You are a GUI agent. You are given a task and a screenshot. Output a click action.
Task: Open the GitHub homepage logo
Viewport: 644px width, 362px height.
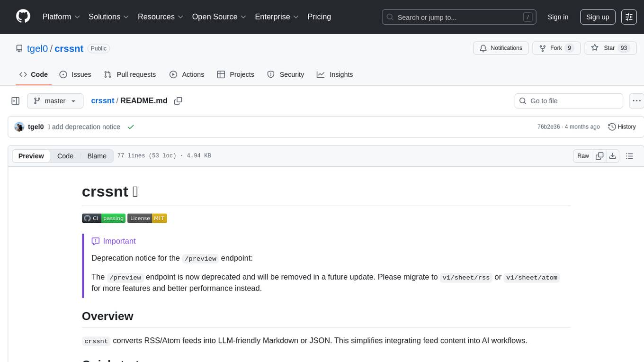point(23,17)
